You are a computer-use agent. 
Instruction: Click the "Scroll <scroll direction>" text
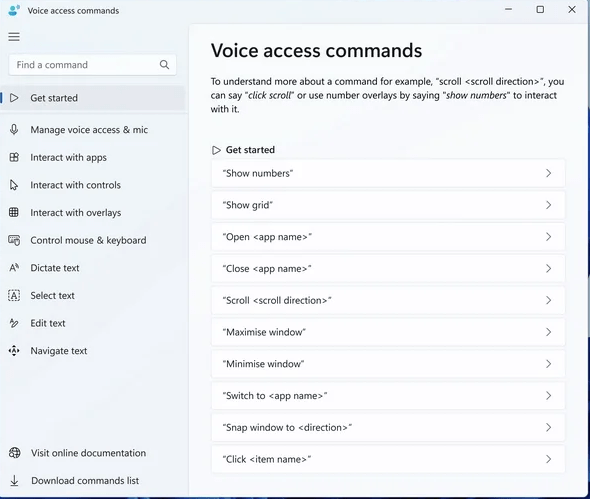pos(277,300)
